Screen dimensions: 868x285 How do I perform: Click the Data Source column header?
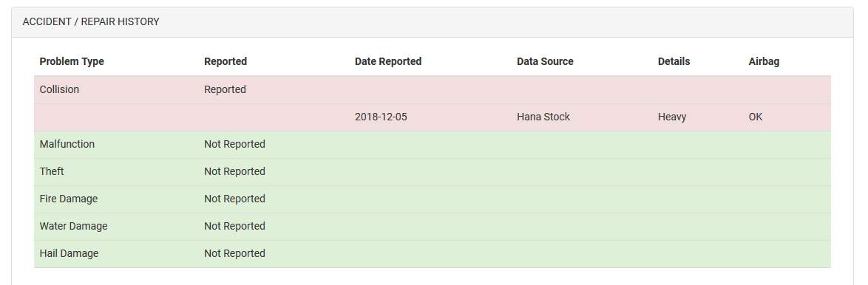[x=545, y=61]
